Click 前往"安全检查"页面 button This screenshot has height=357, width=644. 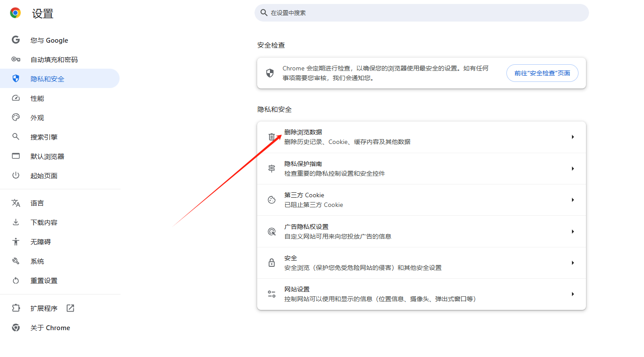coord(542,73)
